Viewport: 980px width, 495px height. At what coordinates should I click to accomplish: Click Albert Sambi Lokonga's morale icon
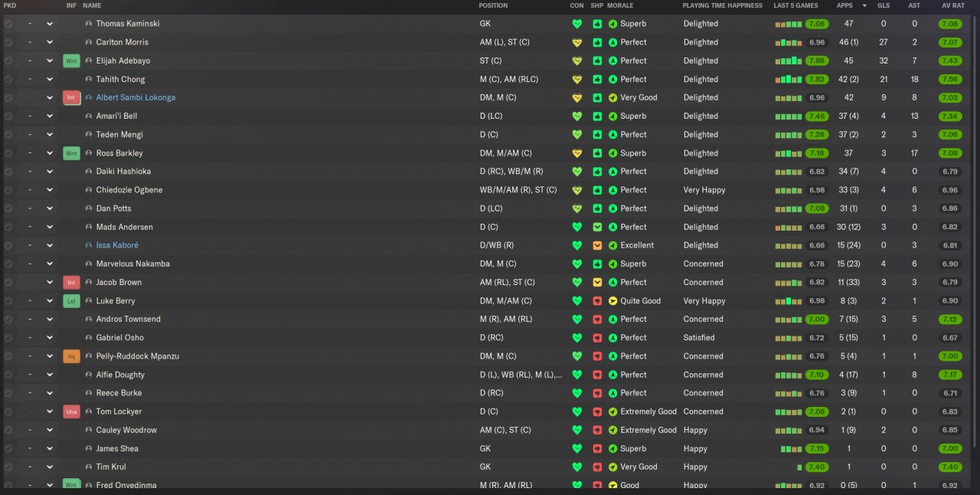(x=612, y=97)
